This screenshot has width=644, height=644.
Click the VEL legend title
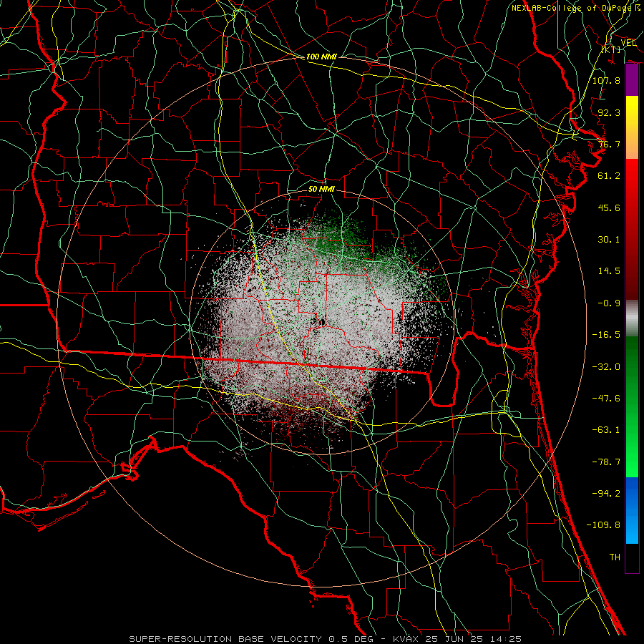point(628,43)
